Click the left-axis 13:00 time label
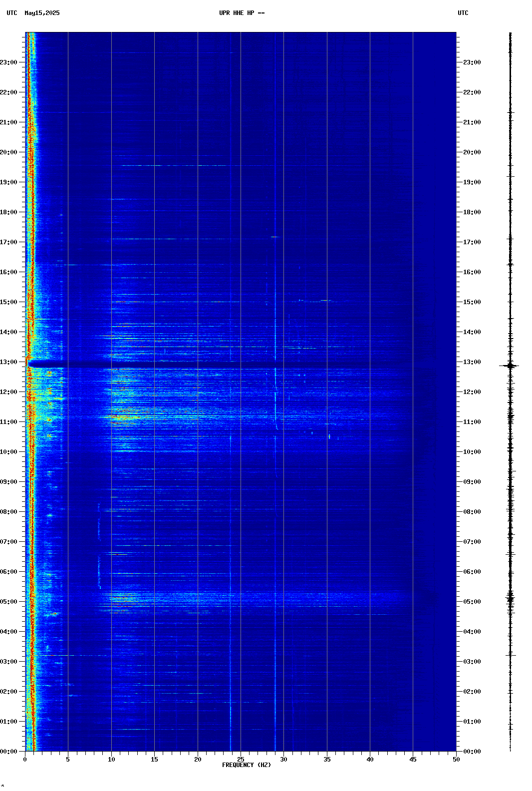This screenshot has width=532, height=791. (8, 362)
